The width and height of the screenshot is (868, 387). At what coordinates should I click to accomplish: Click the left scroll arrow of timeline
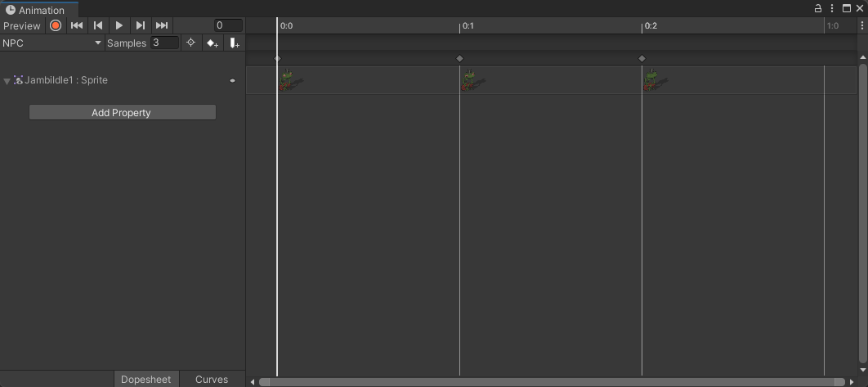coord(253,381)
